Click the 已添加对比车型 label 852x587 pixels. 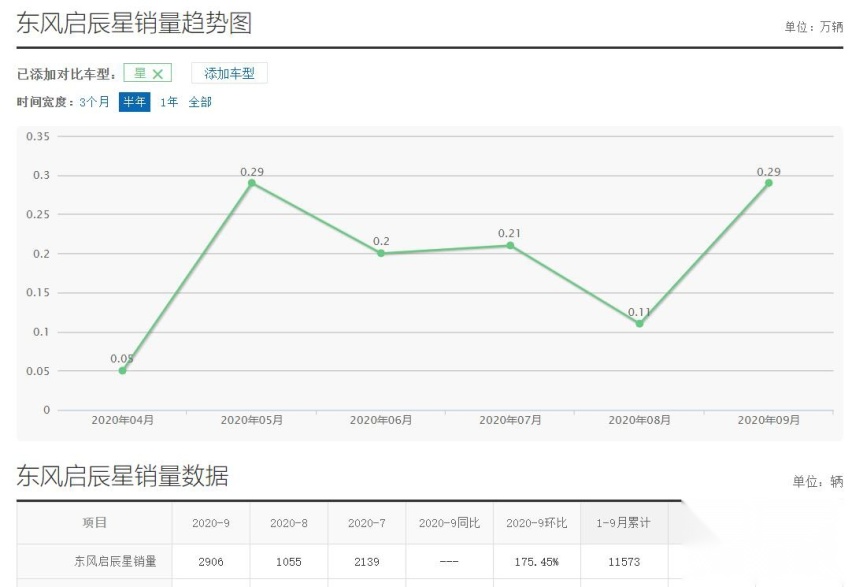coord(66,74)
